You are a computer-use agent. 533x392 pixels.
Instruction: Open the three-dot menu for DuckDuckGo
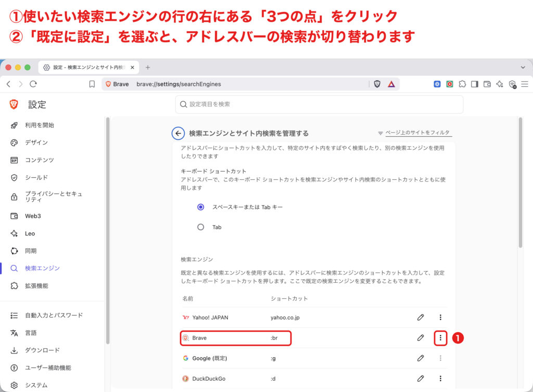440,378
